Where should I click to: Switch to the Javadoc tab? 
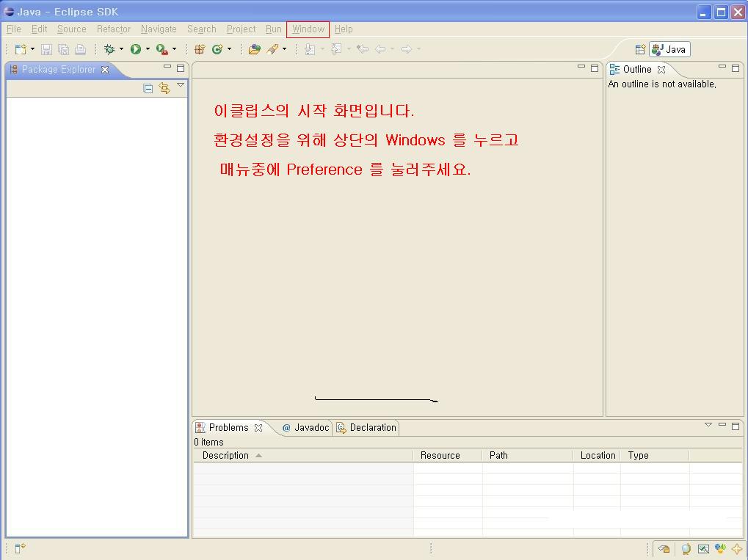pyautogui.click(x=306, y=427)
